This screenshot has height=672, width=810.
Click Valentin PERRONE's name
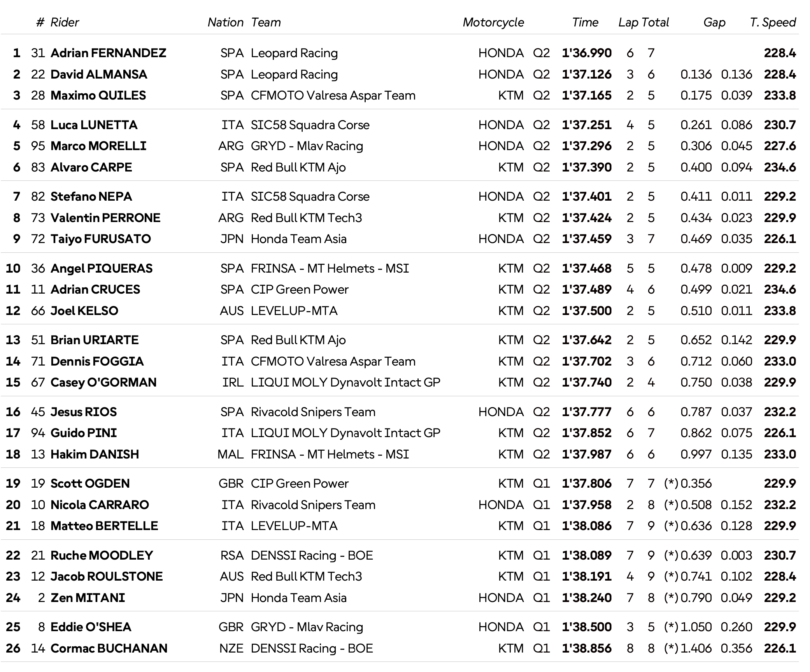(x=105, y=218)
